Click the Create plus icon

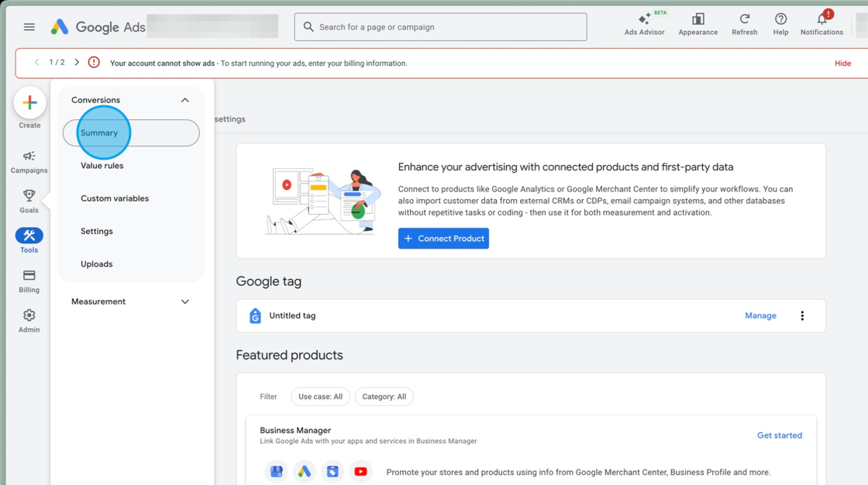(x=29, y=102)
